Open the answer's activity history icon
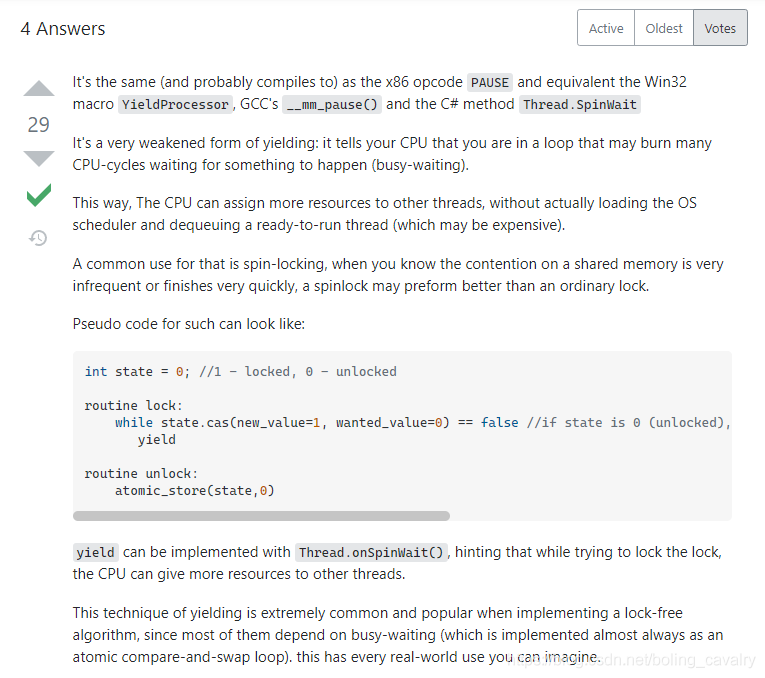Viewport: 765px width, 678px height. (38, 238)
